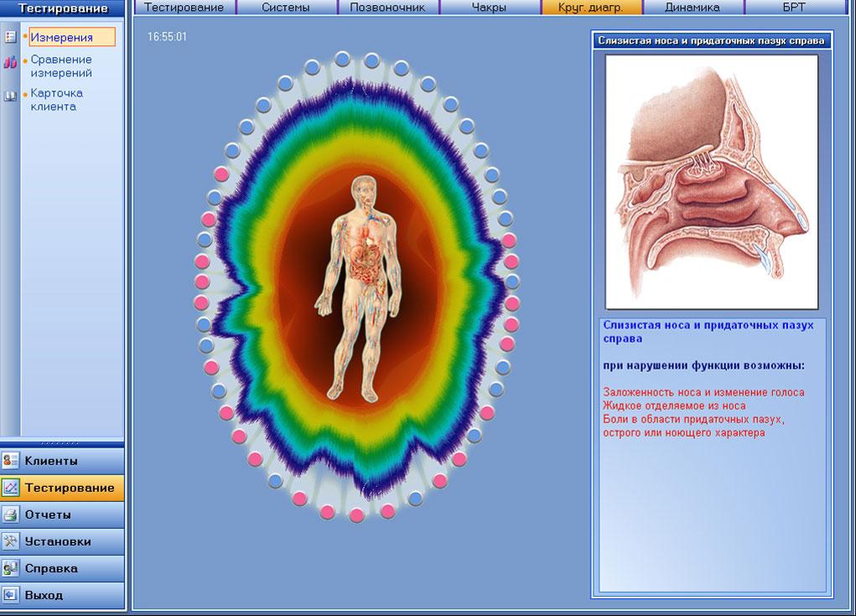The width and height of the screenshot is (856, 616).
Task: Click the Клиенты person icon
Action: pyautogui.click(x=10, y=461)
